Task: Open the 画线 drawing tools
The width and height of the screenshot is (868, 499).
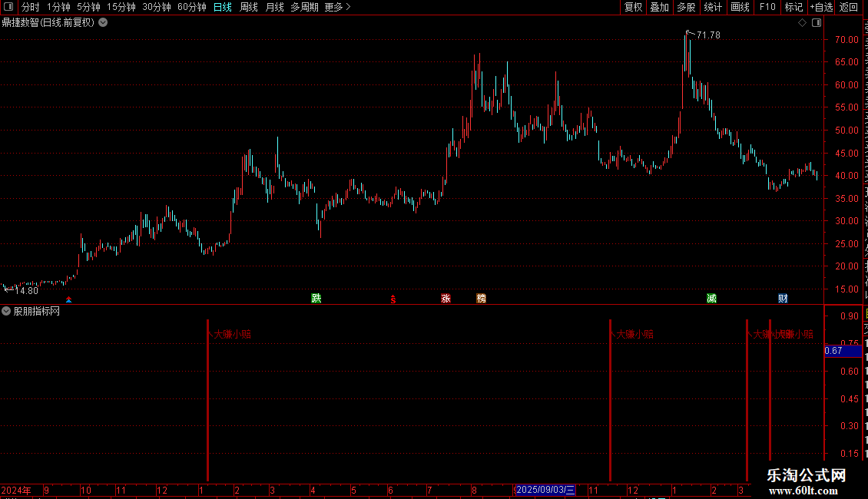Action: coord(740,7)
